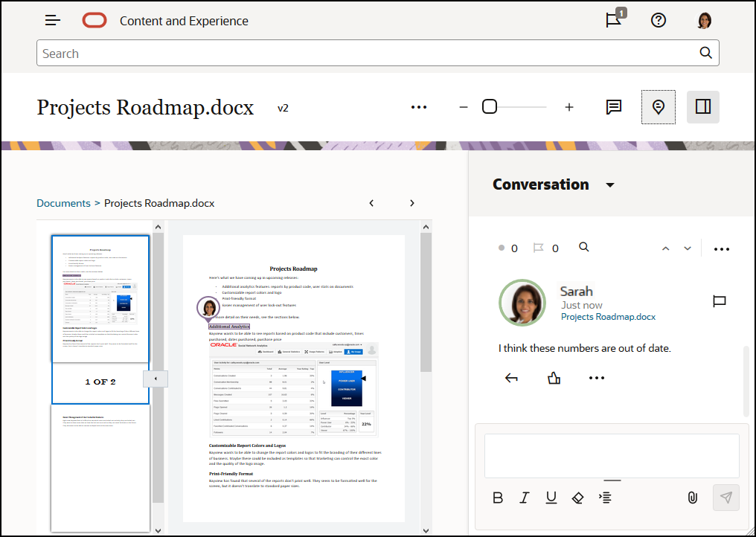Click the help question mark icon
Viewport: 756px width, 537px height.
[659, 21]
